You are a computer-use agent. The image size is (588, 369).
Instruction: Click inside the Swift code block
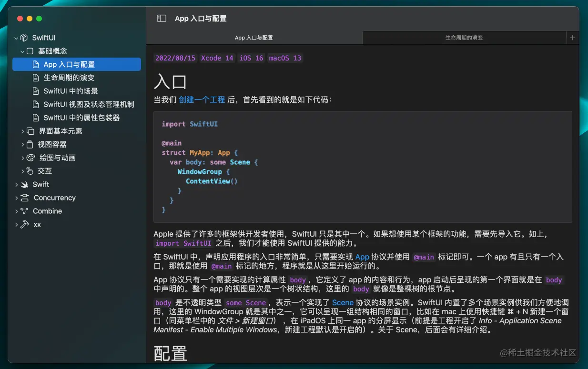tap(363, 167)
